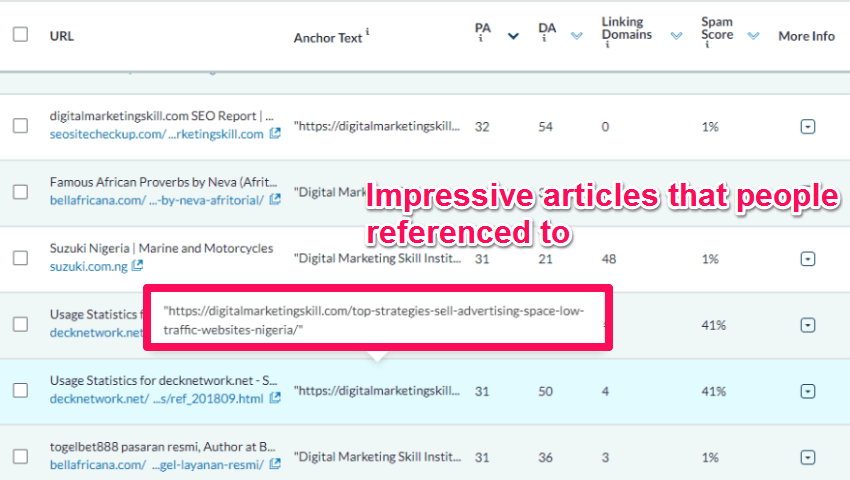The width and height of the screenshot is (850, 480).
Task: Sort by PA column arrow
Action: point(513,36)
